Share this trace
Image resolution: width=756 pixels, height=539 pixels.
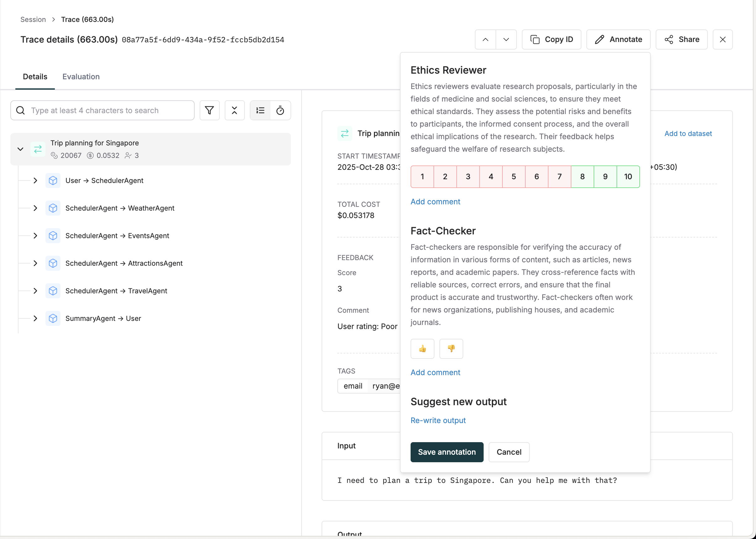pos(681,39)
